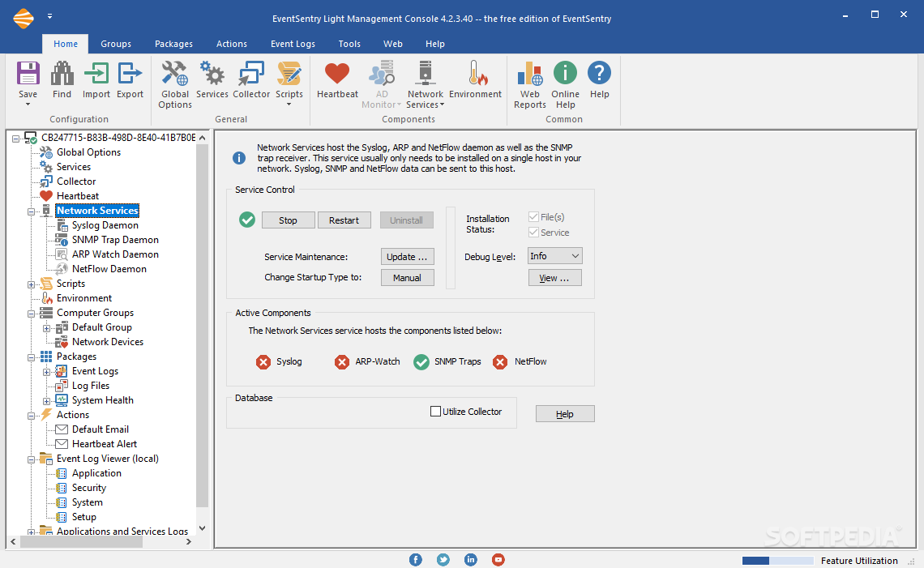Switch to the Actions ribbon tab

232,44
